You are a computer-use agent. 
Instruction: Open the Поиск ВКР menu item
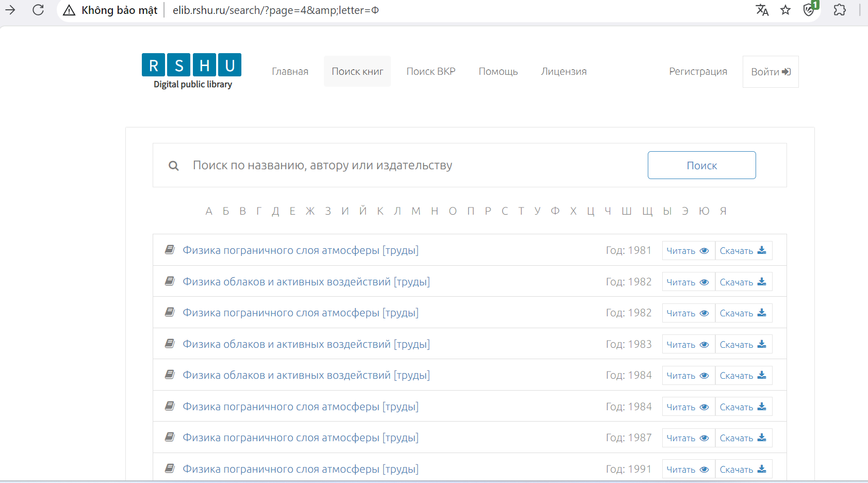[431, 71]
